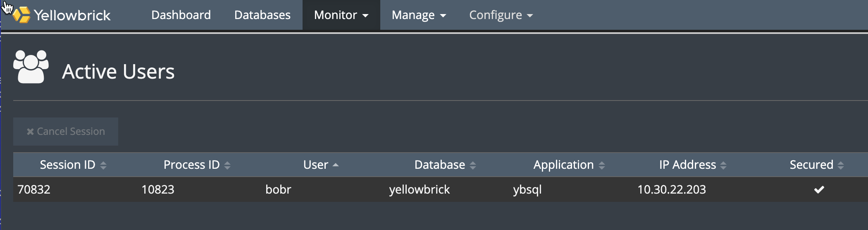Click the Yellowbrick brand name link
868x230 pixels.
[x=72, y=15]
